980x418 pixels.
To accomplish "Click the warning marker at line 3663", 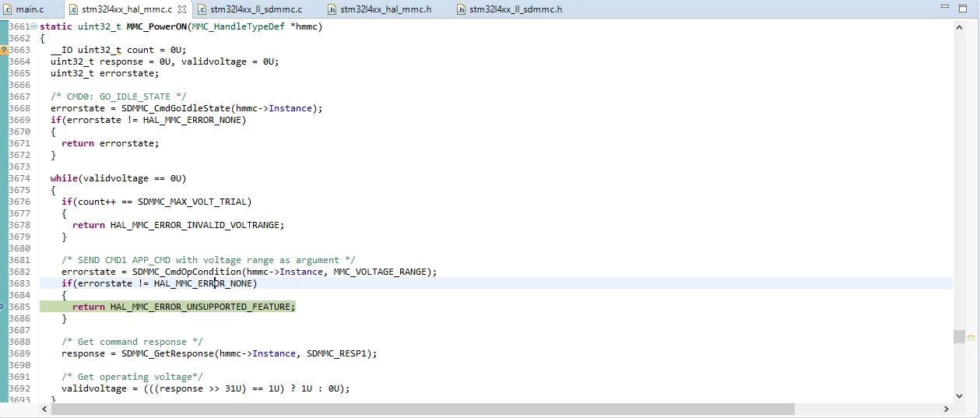I will tap(4, 50).
